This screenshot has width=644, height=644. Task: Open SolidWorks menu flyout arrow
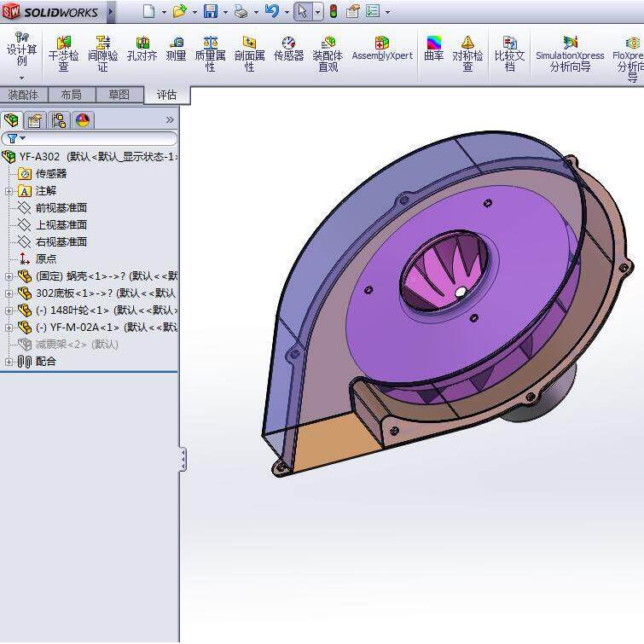[111, 12]
